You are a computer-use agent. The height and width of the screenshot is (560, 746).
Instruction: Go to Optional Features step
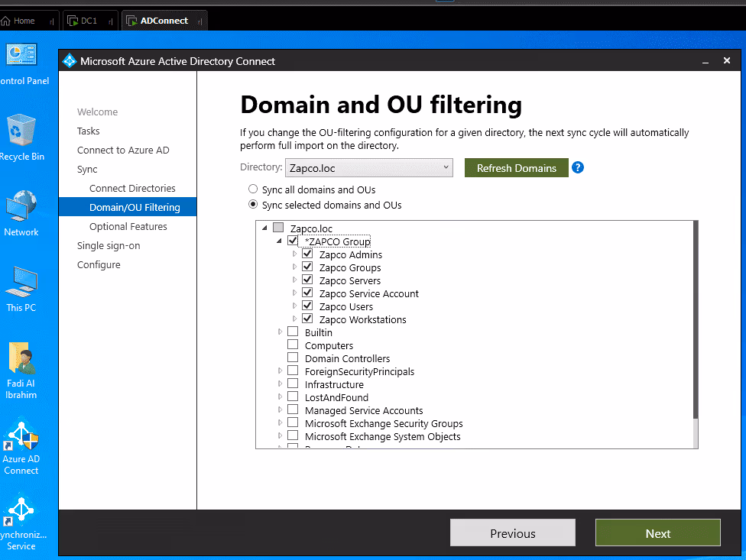pyautogui.click(x=128, y=226)
